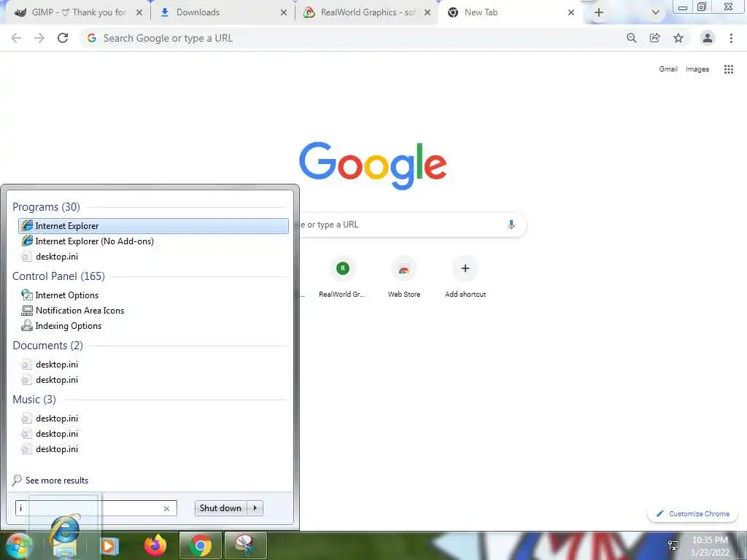Image resolution: width=747 pixels, height=560 pixels.
Task: Close the New Tab tab
Action: tap(570, 12)
